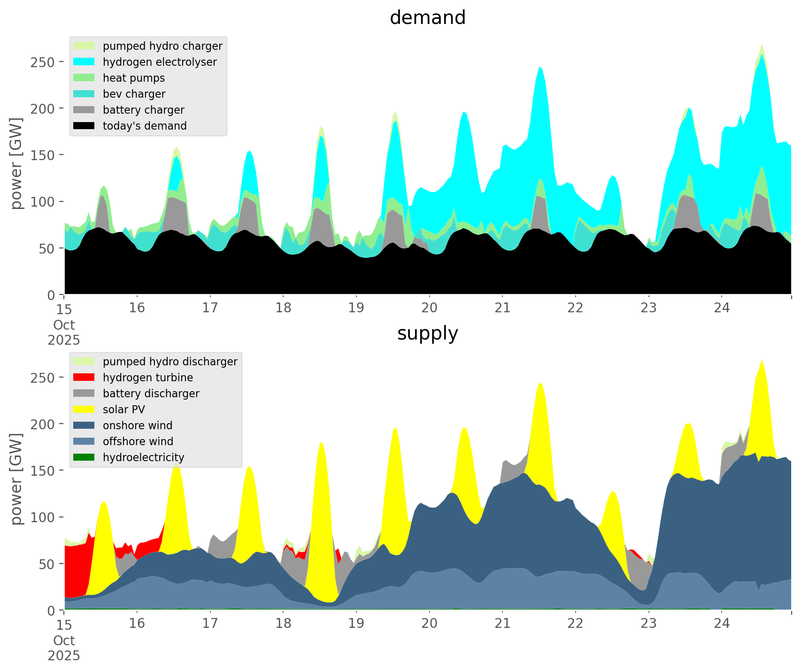
Task: Click the yellow solar PV legend swatch
Action: [84, 409]
